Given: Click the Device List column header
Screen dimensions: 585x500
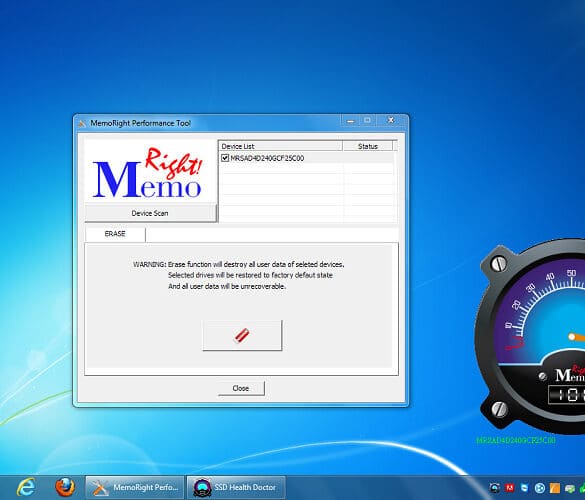Looking at the screenshot, I should 280,146.
